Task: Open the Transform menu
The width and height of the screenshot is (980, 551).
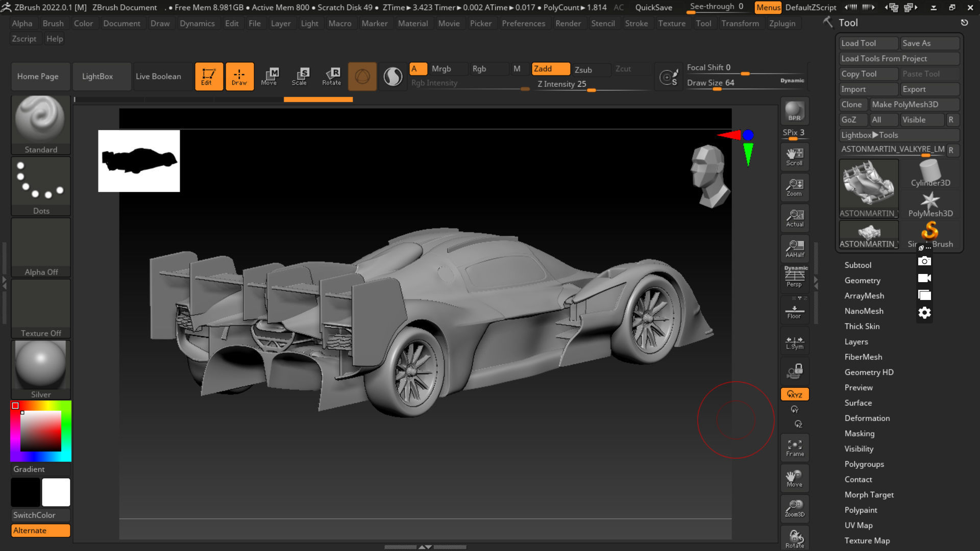Action: (x=740, y=23)
